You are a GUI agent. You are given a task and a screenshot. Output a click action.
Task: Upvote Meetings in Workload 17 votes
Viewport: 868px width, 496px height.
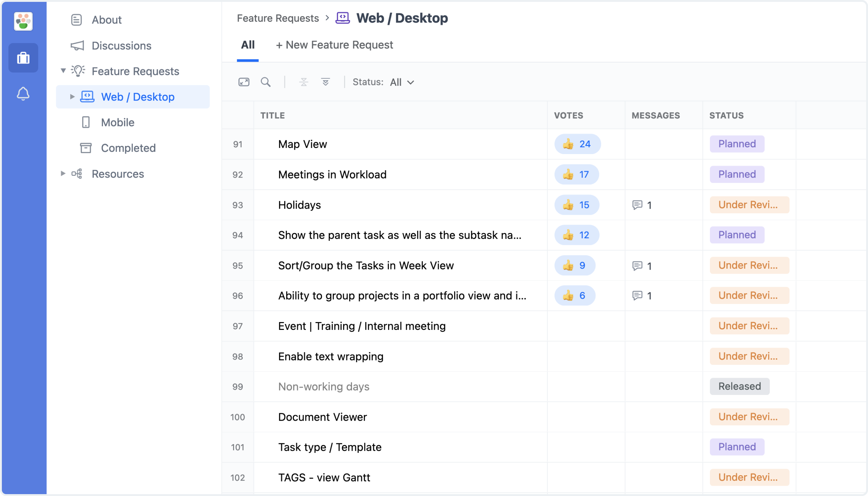(x=577, y=175)
